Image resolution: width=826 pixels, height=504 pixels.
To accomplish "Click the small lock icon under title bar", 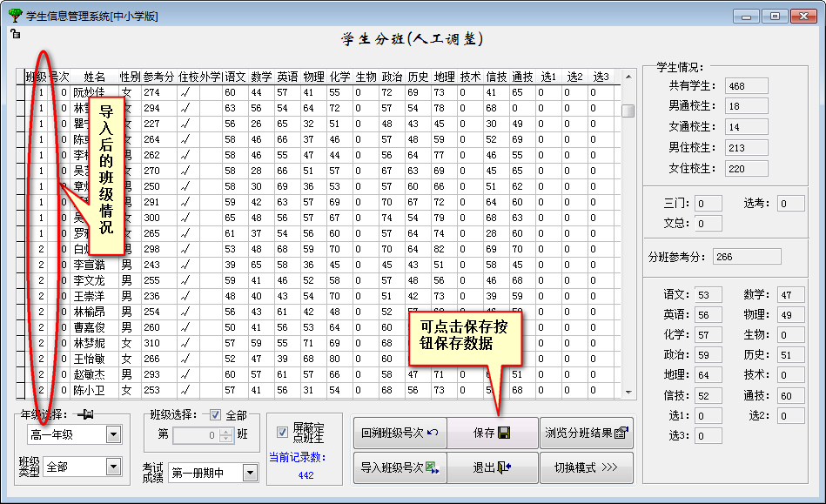I will [x=15, y=34].
